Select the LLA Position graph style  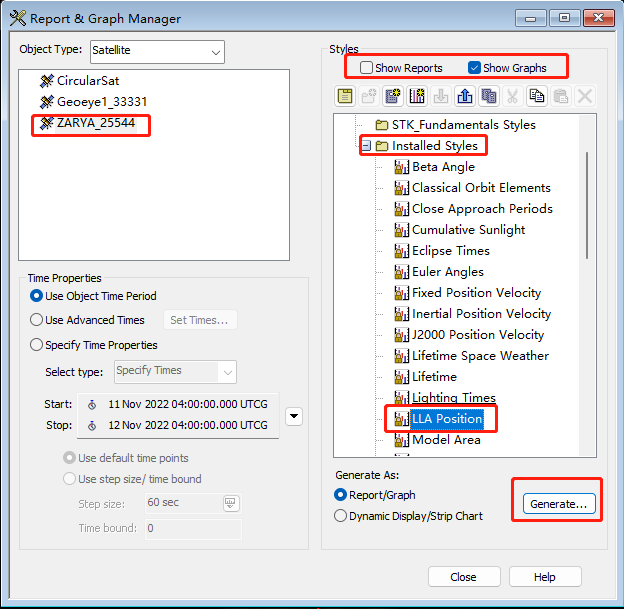[446, 418]
